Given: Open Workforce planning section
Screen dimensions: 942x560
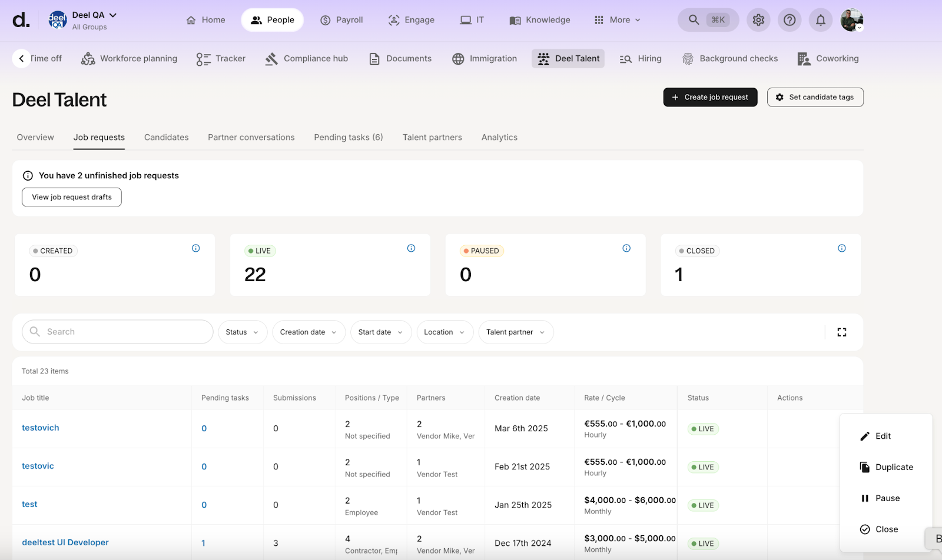Looking at the screenshot, I should [129, 58].
